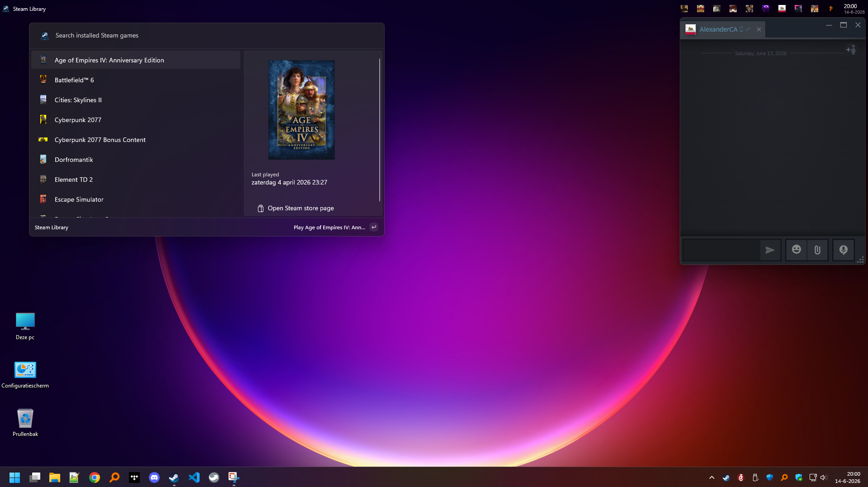Open Configuratiescherm desktop icon
Image resolution: width=868 pixels, height=487 pixels.
(x=25, y=375)
